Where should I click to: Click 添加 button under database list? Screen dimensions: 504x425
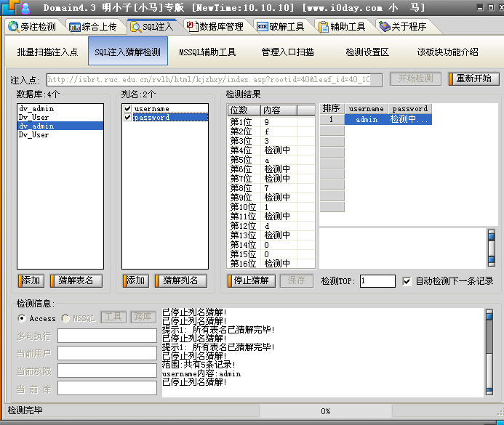(31, 280)
